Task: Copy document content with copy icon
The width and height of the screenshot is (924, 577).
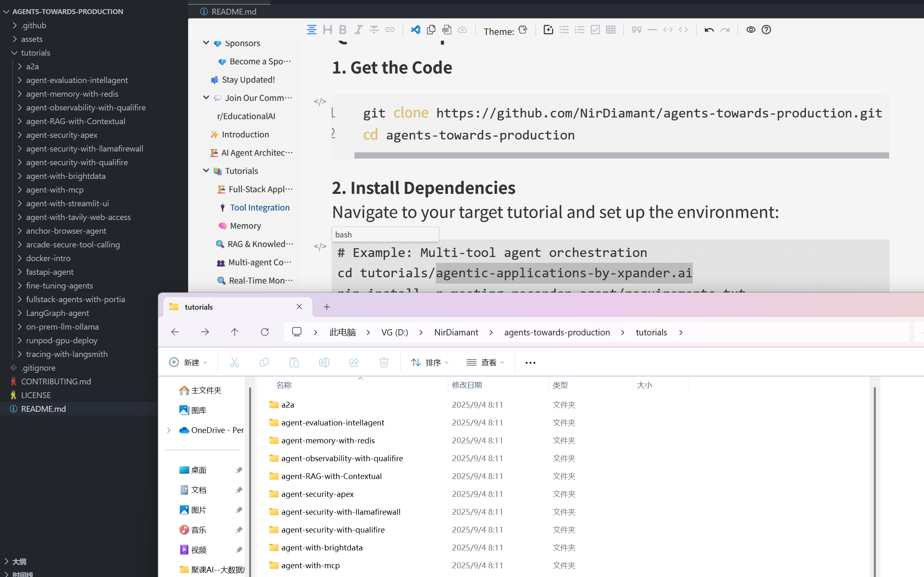Action: tap(431, 30)
